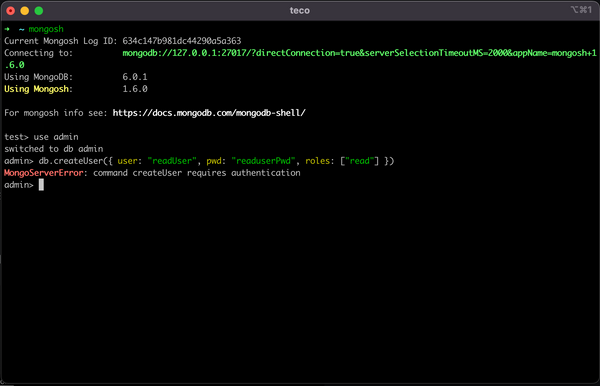Click the Mongosh Log ID value
This screenshot has height=386, width=600.
tap(182, 41)
